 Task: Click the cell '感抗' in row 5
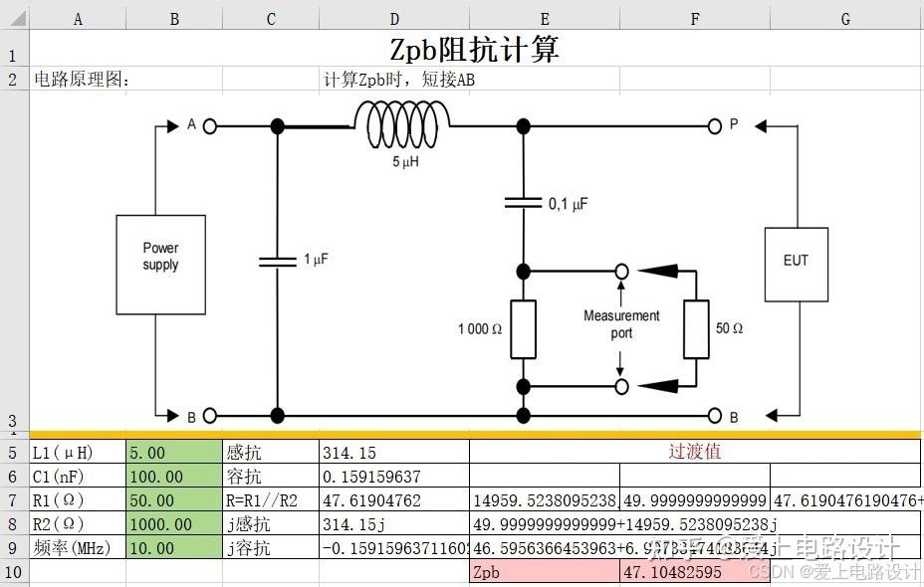271,452
